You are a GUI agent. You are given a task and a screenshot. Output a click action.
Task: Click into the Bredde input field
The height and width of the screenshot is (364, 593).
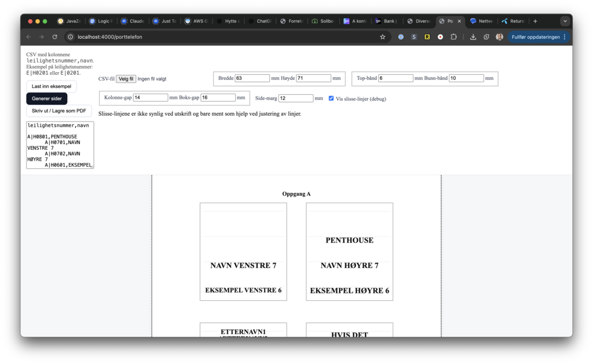click(x=252, y=78)
